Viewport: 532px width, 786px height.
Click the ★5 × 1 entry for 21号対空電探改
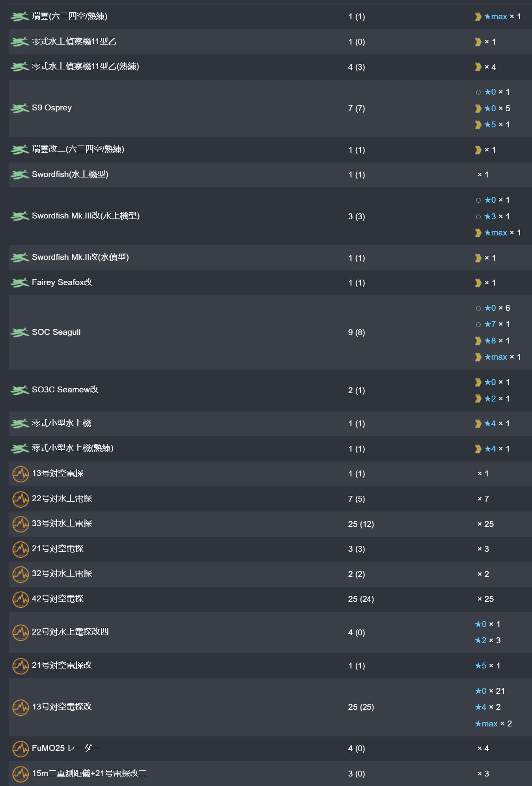pos(488,666)
